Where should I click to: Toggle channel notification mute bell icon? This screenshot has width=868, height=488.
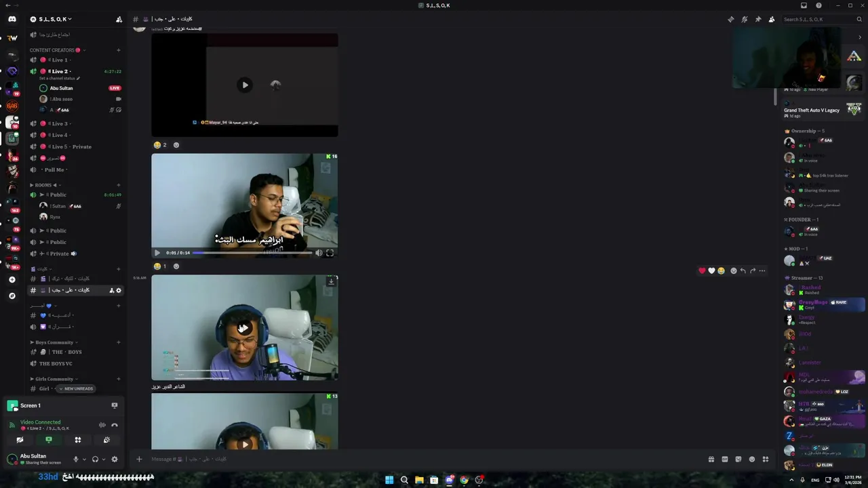click(x=744, y=19)
